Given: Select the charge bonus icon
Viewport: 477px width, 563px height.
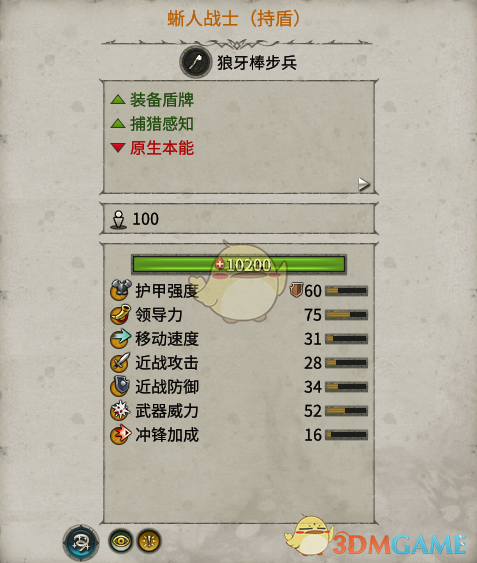Looking at the screenshot, I should (x=120, y=435).
